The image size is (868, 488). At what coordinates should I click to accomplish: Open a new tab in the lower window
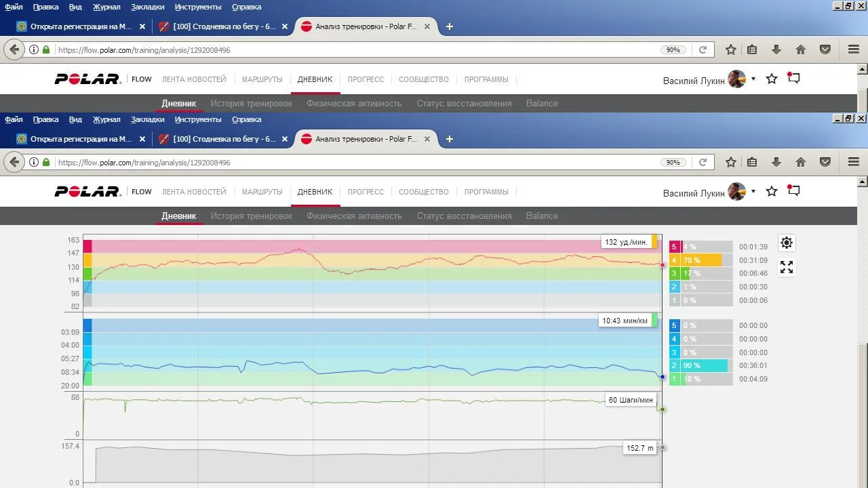pyautogui.click(x=449, y=139)
